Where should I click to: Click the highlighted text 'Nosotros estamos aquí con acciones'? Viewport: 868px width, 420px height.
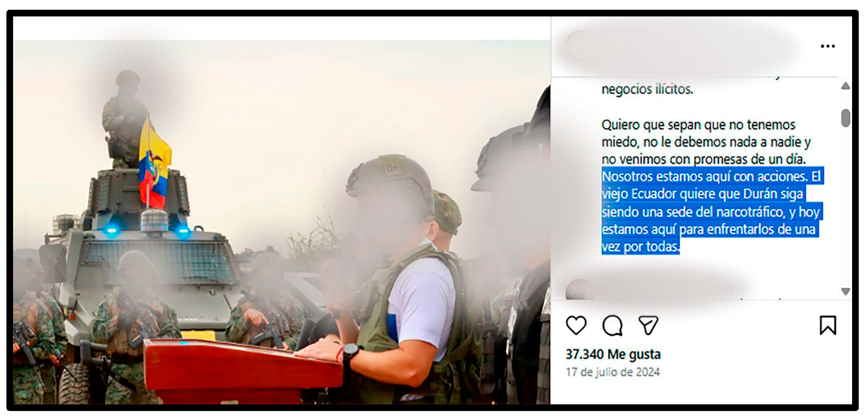(705, 177)
